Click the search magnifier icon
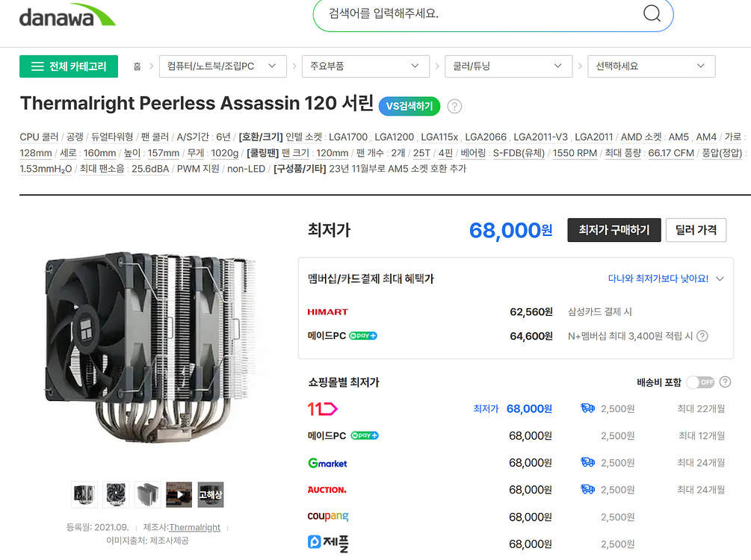 pos(651,13)
